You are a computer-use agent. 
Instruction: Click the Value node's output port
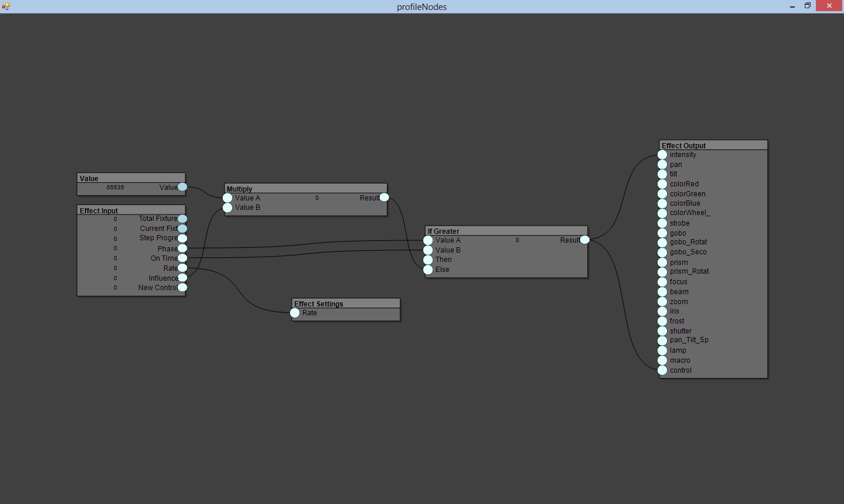(x=182, y=187)
